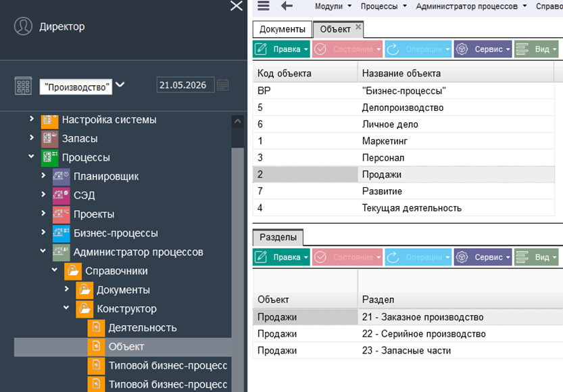This screenshot has height=392, width=563.
Task: Click the pencil icon on upper Правка button
Action: pos(261,49)
